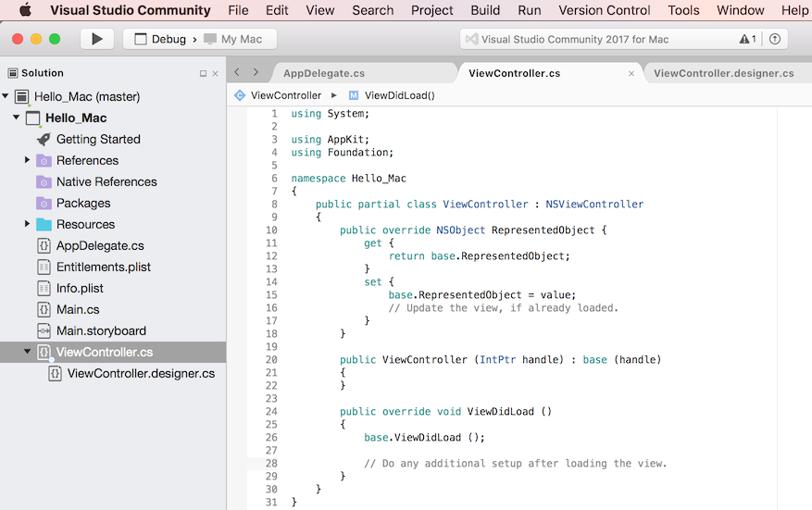Image resolution: width=812 pixels, height=510 pixels.
Task: Switch to the ViewController.designer.cs tab
Action: [x=723, y=73]
